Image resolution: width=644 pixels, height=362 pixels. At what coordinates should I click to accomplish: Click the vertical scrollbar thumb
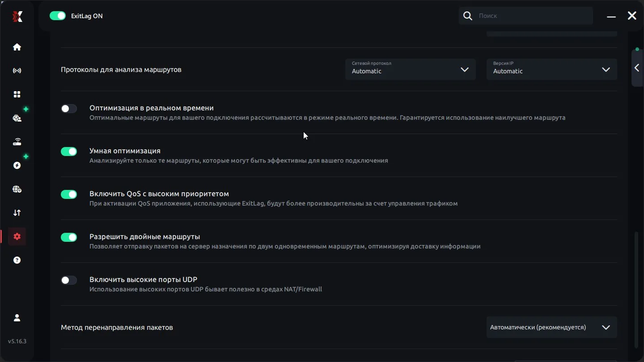[636, 290]
